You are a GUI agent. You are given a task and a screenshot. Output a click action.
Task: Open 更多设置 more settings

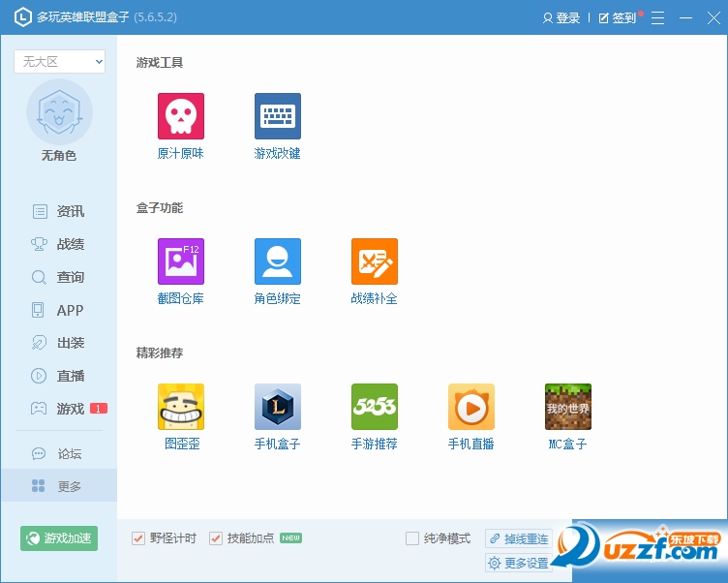(519, 563)
